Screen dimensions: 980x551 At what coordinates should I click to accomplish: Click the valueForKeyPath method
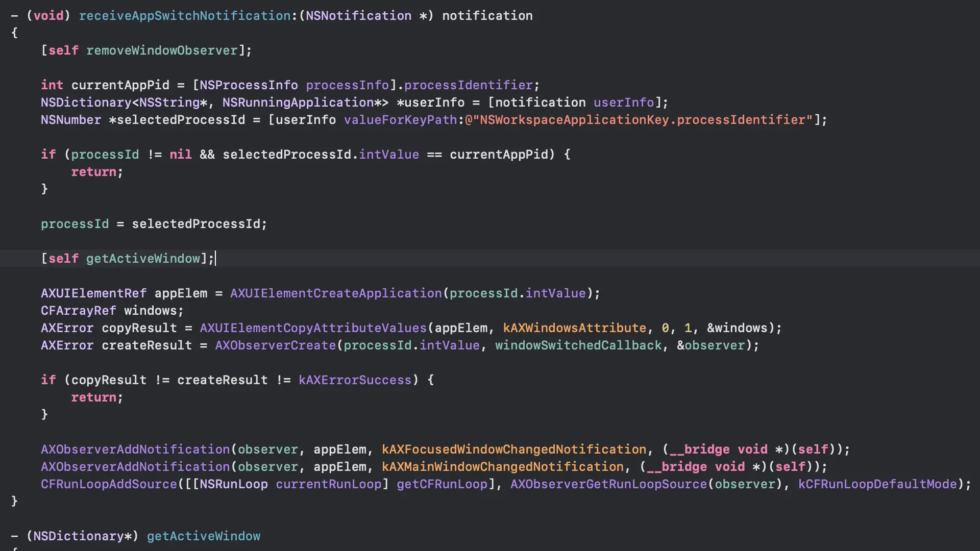(400, 120)
